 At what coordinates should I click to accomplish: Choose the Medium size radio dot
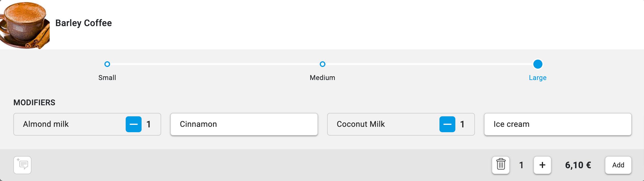click(322, 64)
